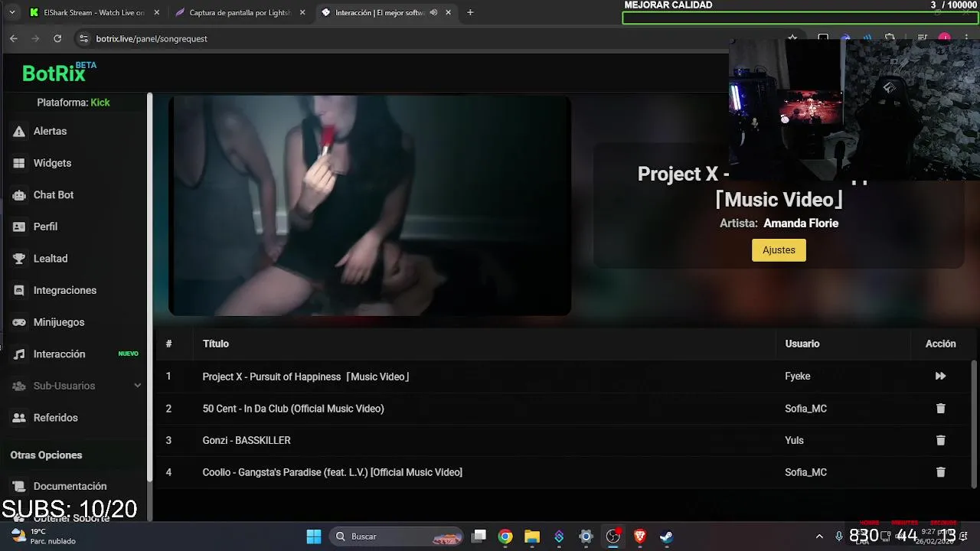Open a new browser tab
This screenshot has height=551, width=980.
[470, 12]
